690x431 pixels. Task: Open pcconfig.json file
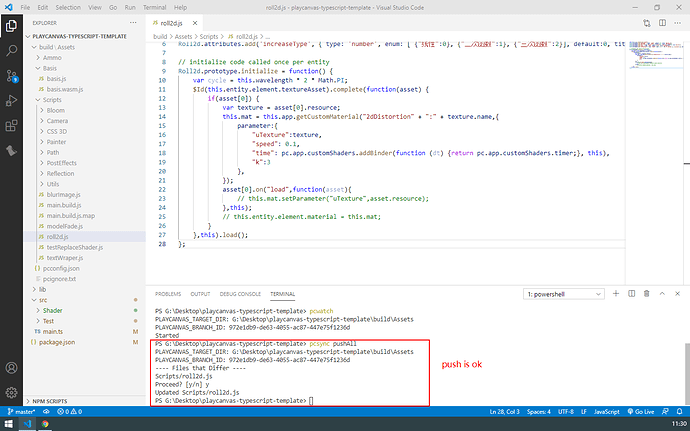[61, 269]
